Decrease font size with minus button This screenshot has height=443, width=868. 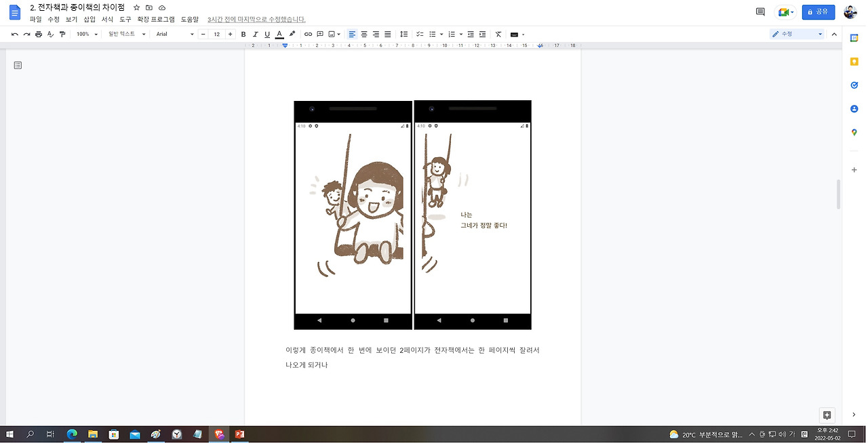203,34
